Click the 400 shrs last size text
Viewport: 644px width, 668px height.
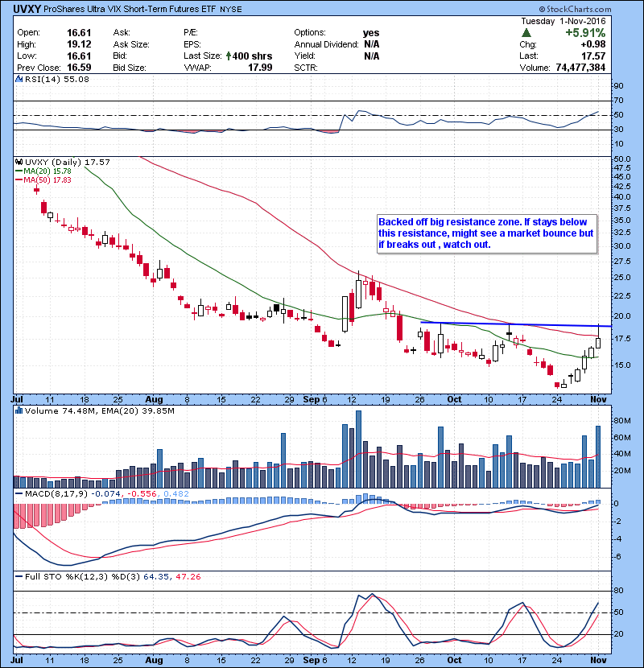click(x=252, y=56)
